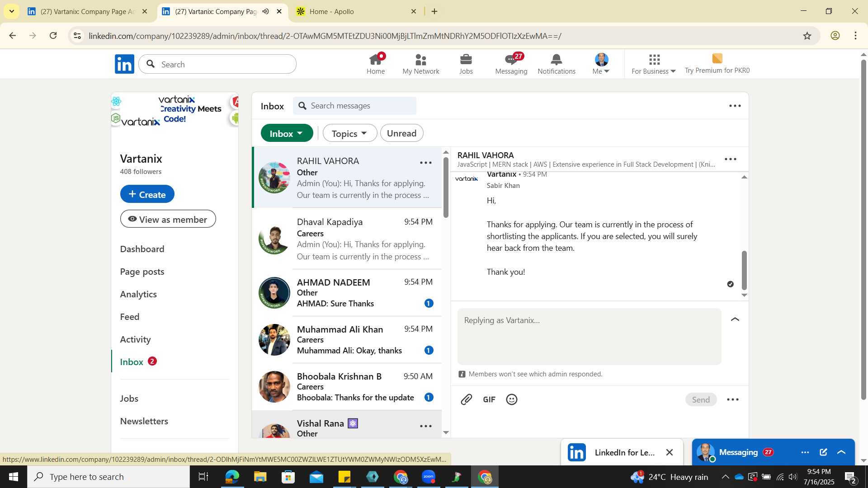Open inbox settings three-dot menu
The width and height of the screenshot is (868, 488).
tap(735, 106)
